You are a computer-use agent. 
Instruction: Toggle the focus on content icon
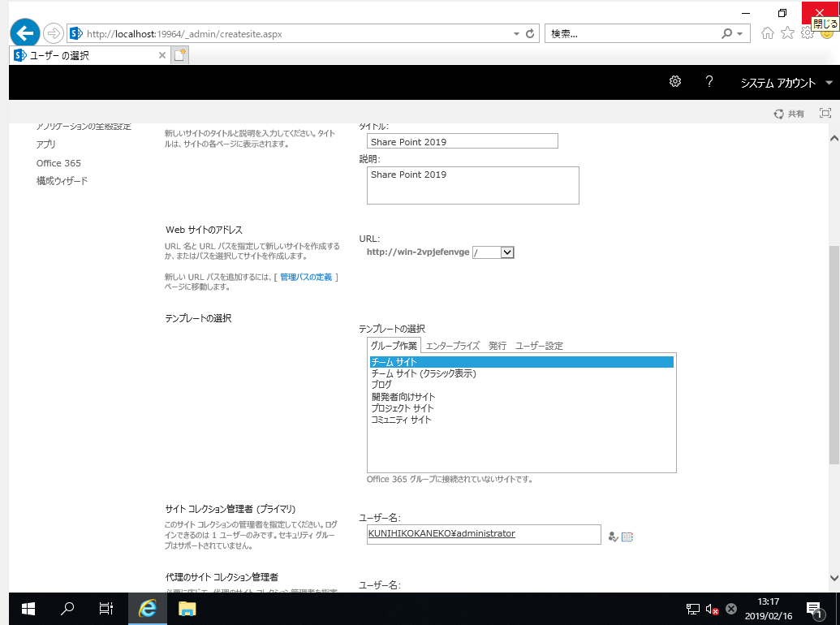tap(825, 113)
